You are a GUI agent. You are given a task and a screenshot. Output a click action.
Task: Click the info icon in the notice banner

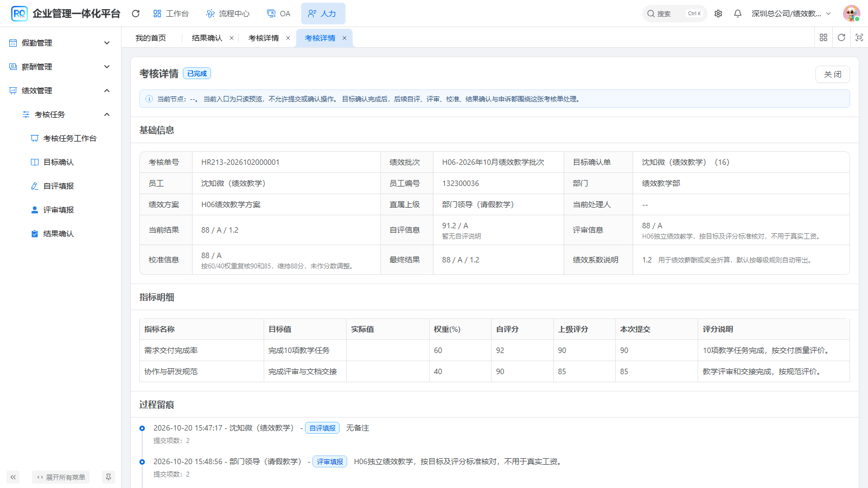point(149,99)
